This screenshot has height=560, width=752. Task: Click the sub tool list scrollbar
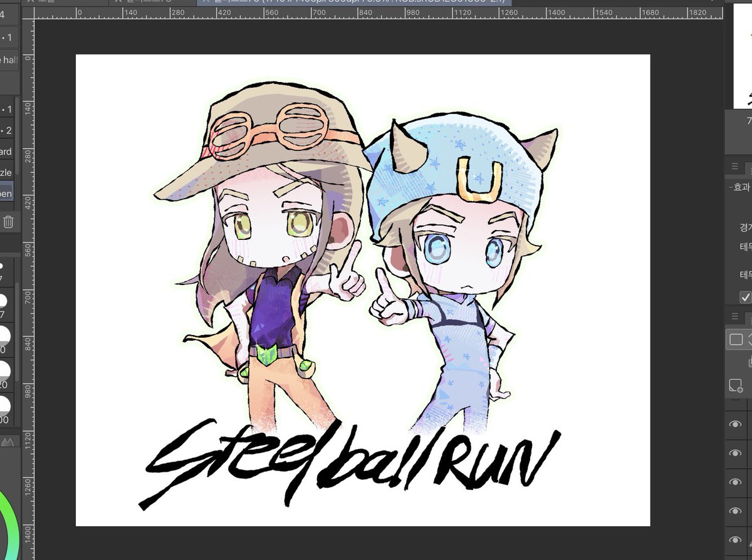(x=18, y=137)
